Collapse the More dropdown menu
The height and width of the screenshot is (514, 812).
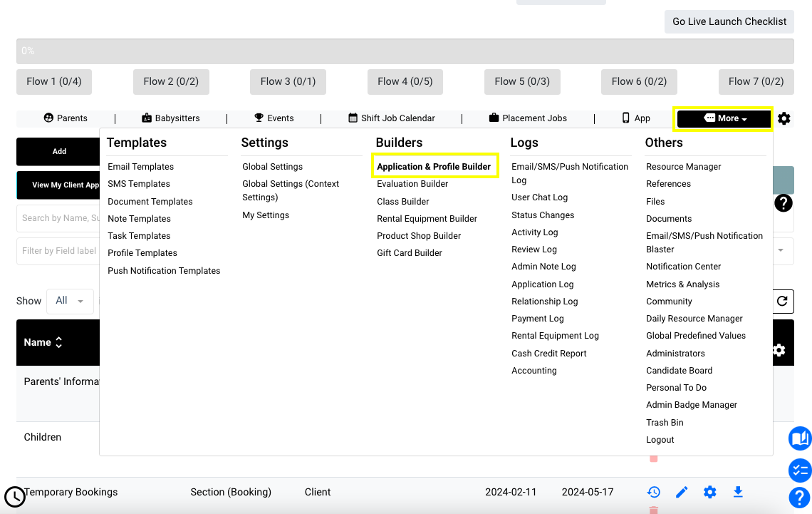click(x=724, y=118)
